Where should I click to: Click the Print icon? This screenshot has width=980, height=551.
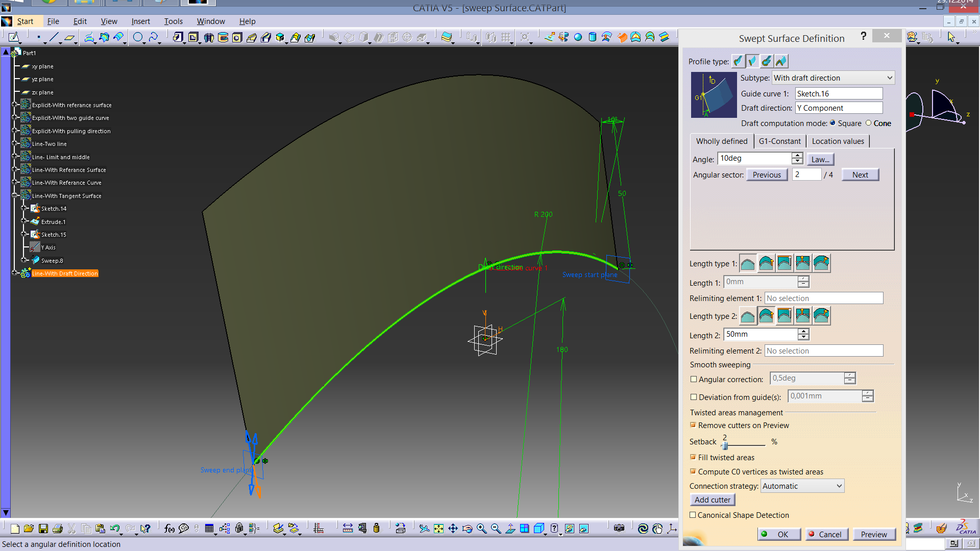tap(58, 529)
